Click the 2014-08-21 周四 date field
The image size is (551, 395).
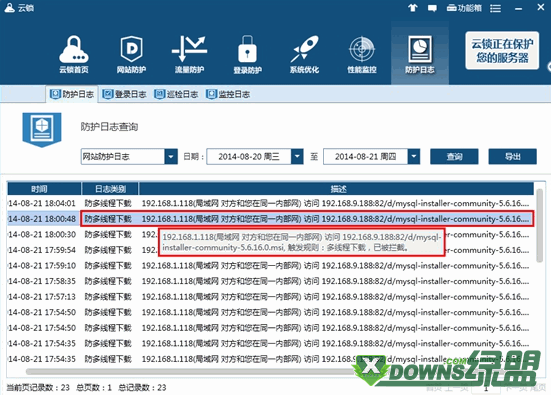click(365, 156)
